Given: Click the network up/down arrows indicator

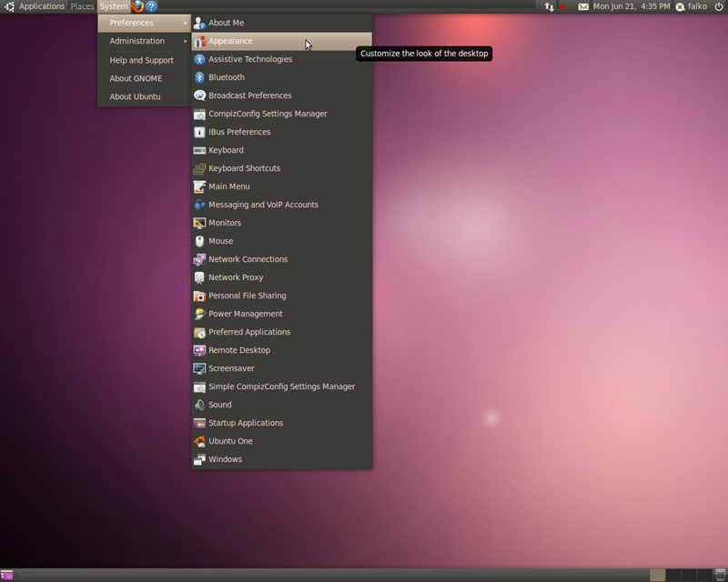Looking at the screenshot, I should (550, 6).
